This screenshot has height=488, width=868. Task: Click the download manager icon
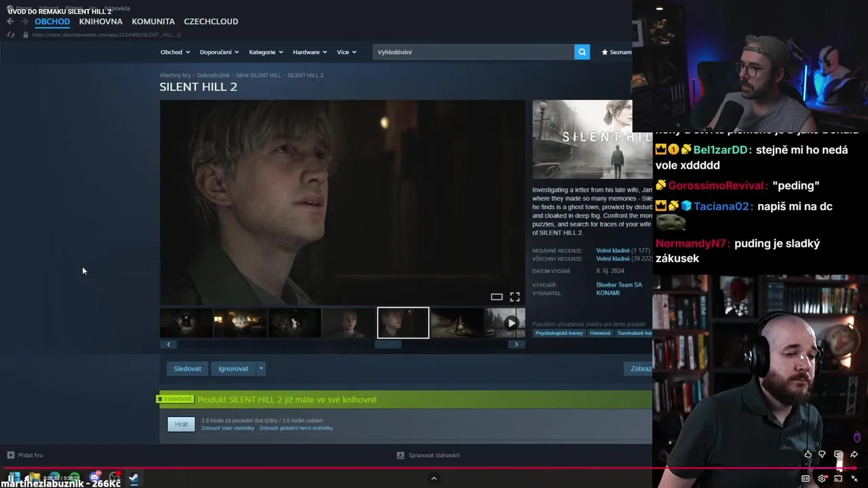400,455
